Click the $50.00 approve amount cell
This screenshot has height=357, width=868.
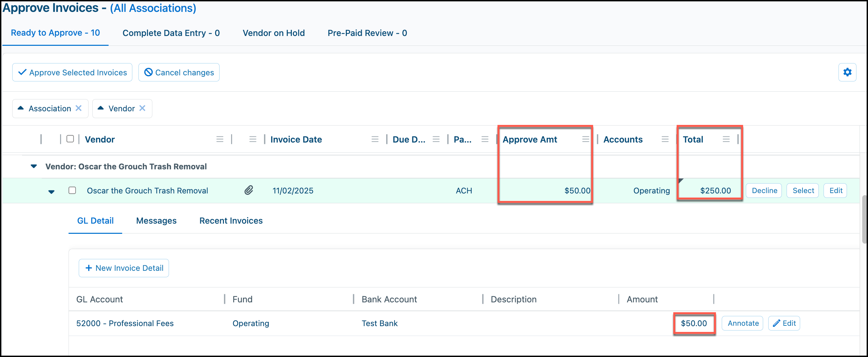click(577, 191)
